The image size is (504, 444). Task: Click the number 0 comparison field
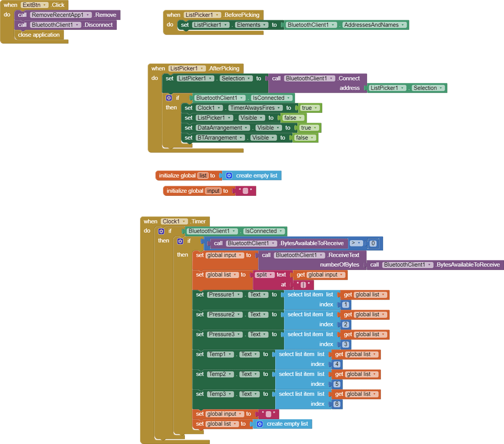(373, 243)
